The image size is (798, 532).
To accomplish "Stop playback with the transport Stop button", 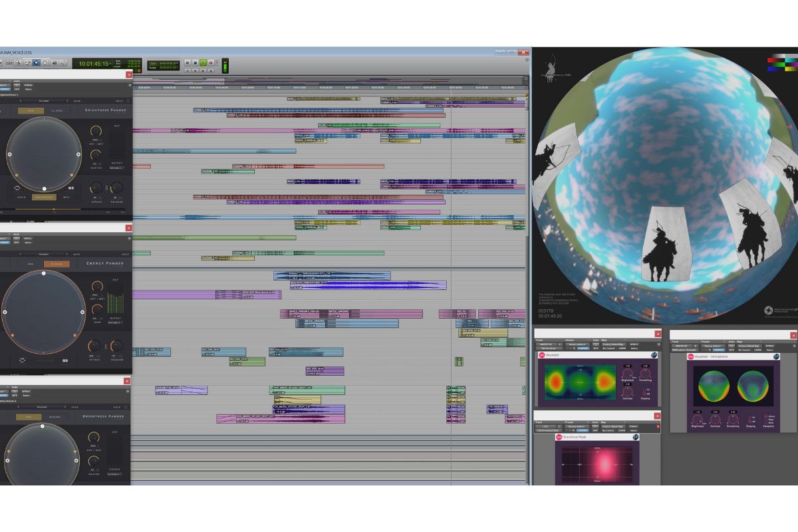I will [x=195, y=63].
